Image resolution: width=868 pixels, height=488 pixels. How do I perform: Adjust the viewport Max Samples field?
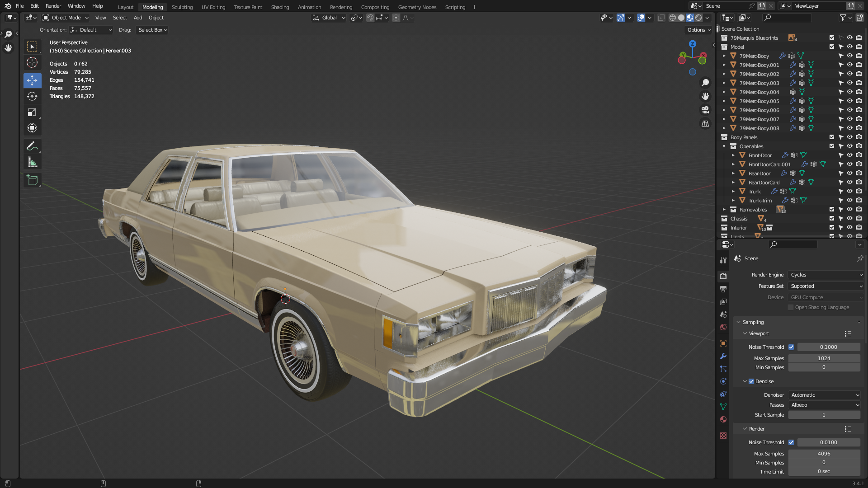(x=824, y=358)
